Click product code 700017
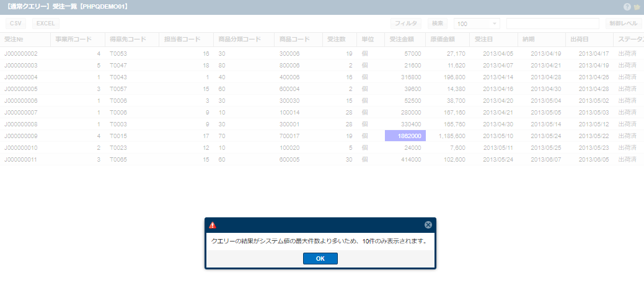This screenshot has width=644, height=283. (x=289, y=136)
